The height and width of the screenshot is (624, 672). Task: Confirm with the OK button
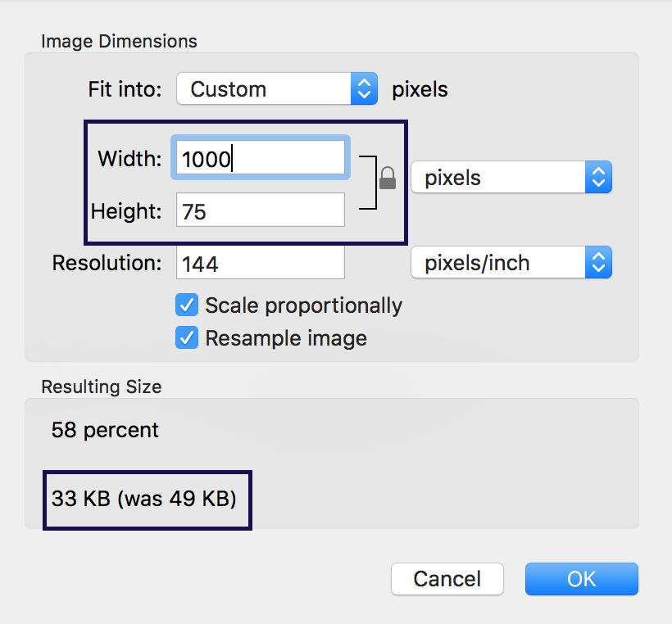coord(581,578)
